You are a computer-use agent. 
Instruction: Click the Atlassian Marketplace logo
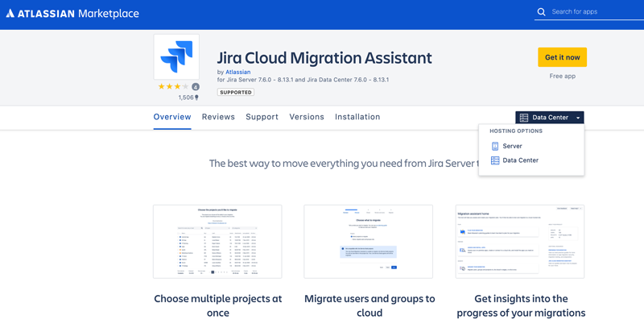(x=72, y=14)
